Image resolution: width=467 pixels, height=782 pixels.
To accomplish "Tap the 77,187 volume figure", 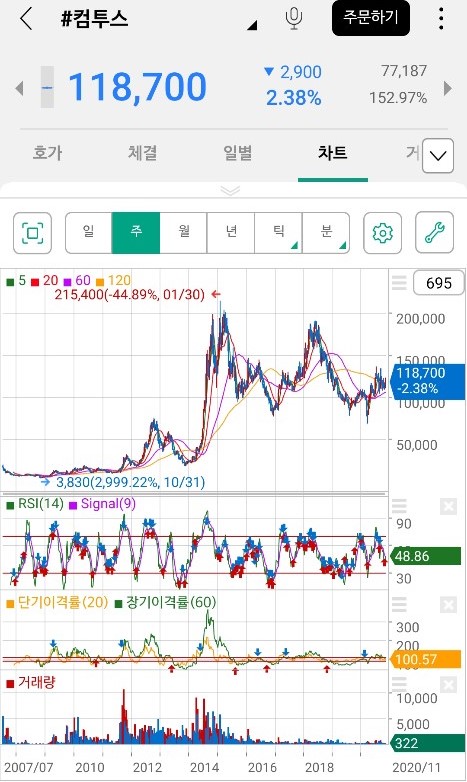I will (x=404, y=71).
